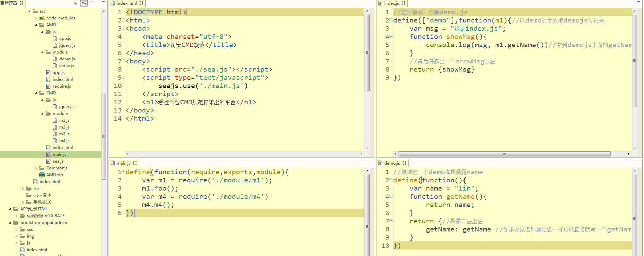Click the img folder icon

(x=22, y=236)
